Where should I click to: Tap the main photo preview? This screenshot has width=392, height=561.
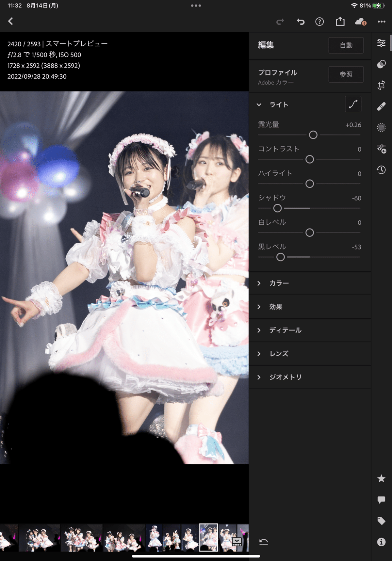point(124,278)
